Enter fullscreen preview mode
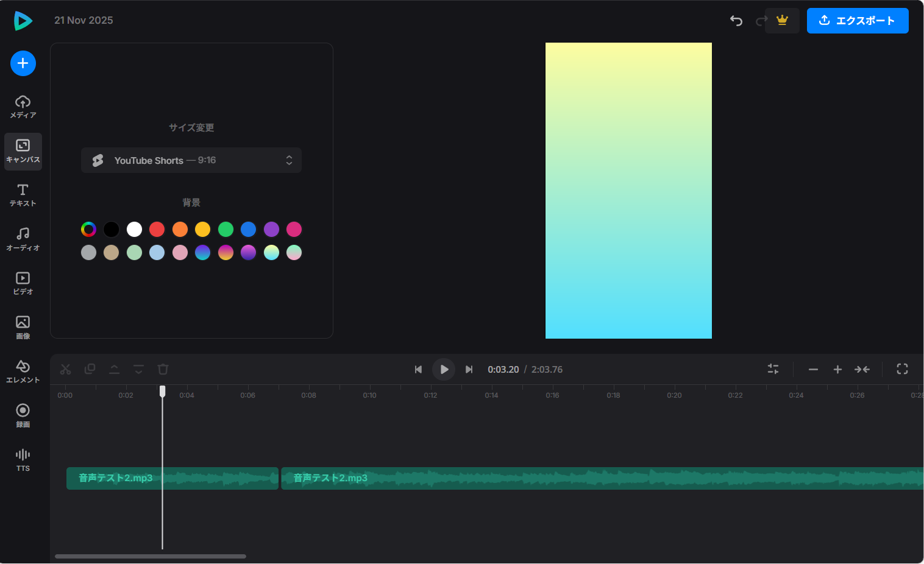The height and width of the screenshot is (564, 924). pyautogui.click(x=902, y=369)
